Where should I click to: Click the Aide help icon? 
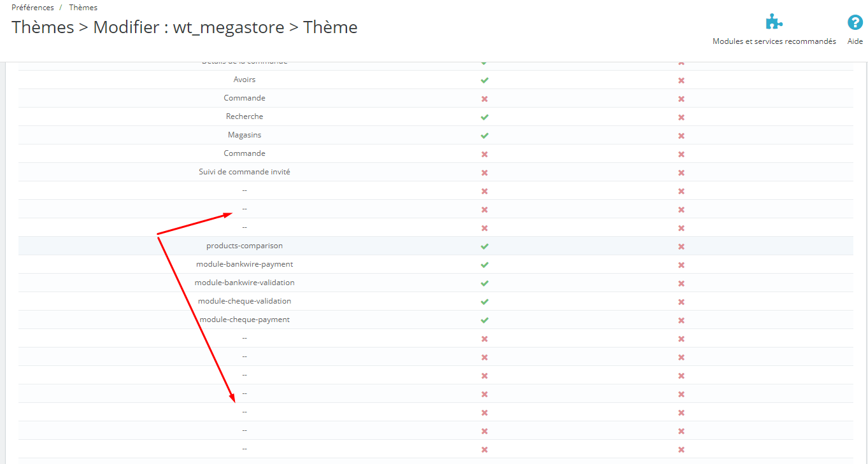(855, 23)
